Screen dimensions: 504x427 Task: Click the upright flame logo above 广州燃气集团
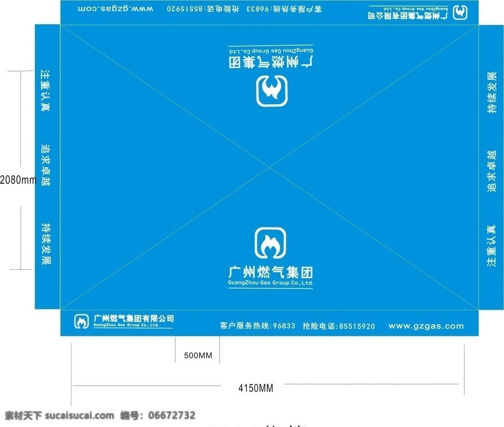(270, 243)
